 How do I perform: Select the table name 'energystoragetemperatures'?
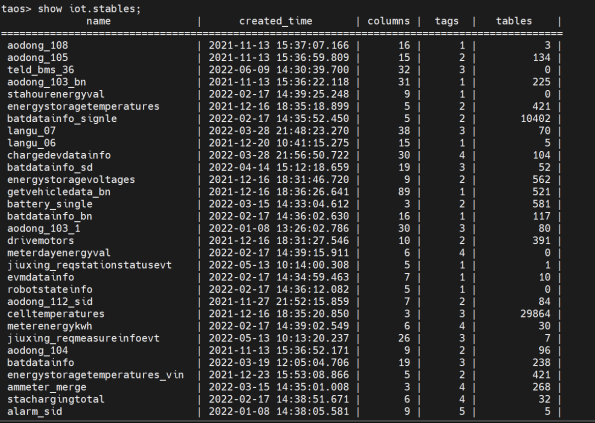point(83,106)
